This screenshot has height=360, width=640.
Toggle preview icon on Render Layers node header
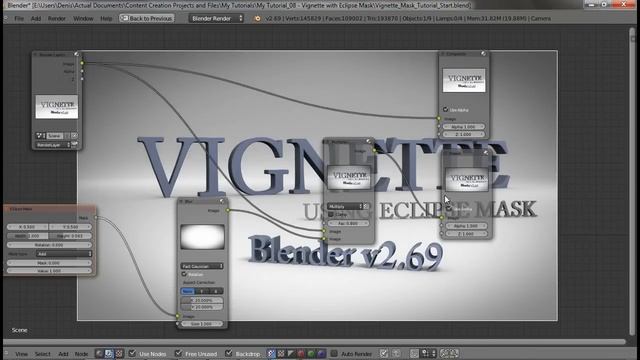76,54
